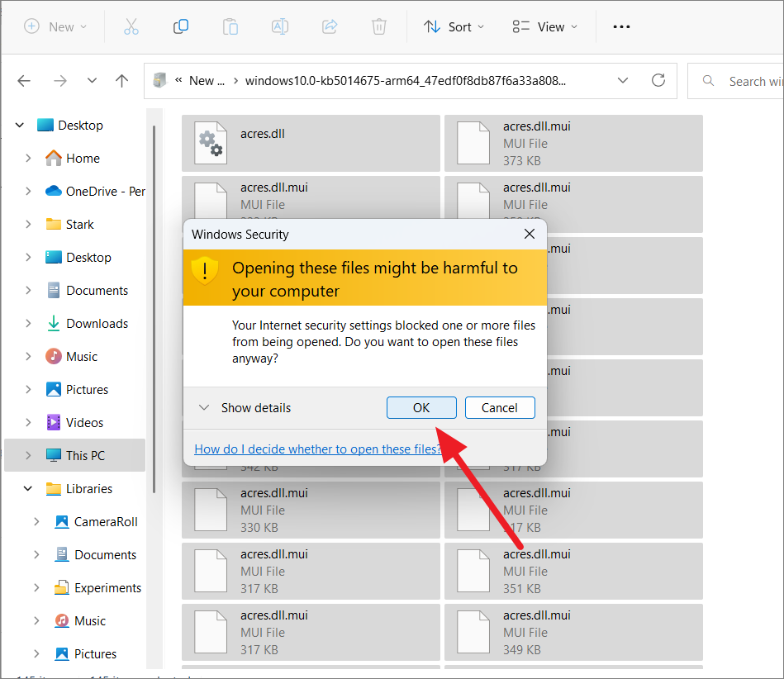Select the acres.dll file name
Image resolution: width=784 pixels, height=679 pixels.
(263, 134)
